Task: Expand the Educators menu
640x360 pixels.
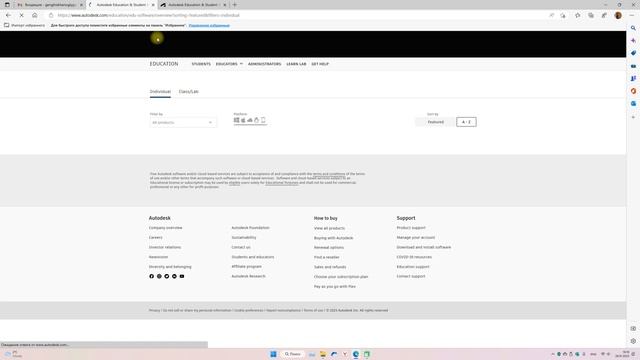Action: coord(229,64)
